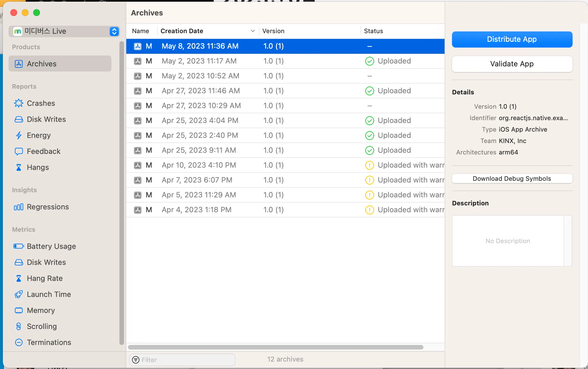The image size is (588, 369).
Task: Open the Terminations minus-circle icon
Action: pyautogui.click(x=19, y=342)
